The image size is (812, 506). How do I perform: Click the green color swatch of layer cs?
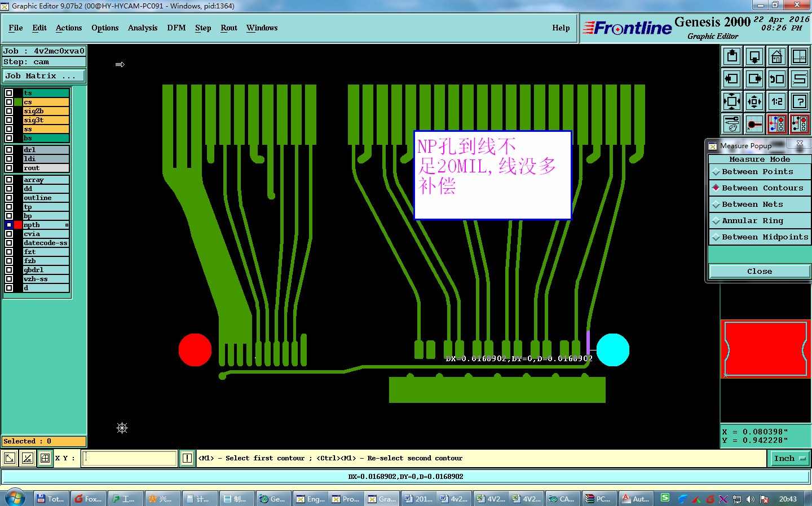pyautogui.click(x=18, y=102)
